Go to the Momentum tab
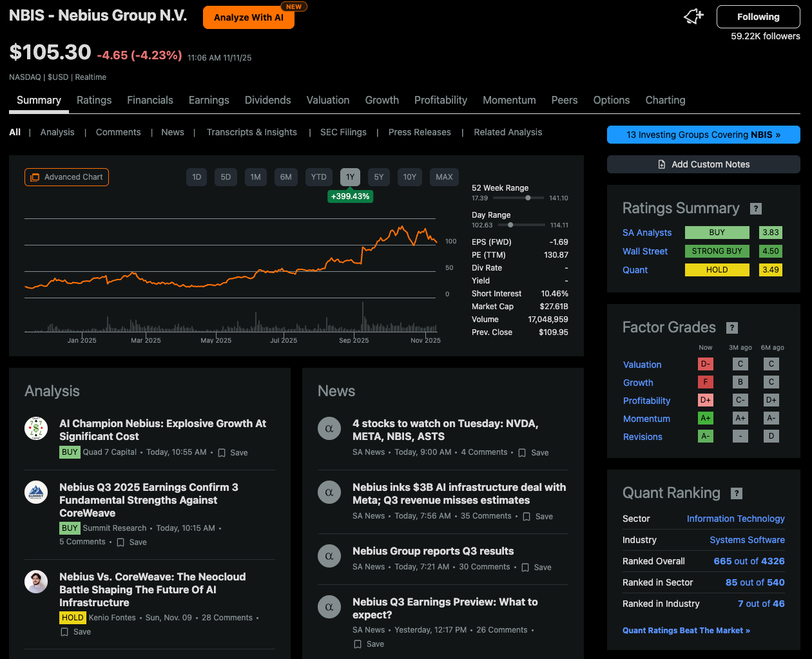812x659 pixels. 509,100
